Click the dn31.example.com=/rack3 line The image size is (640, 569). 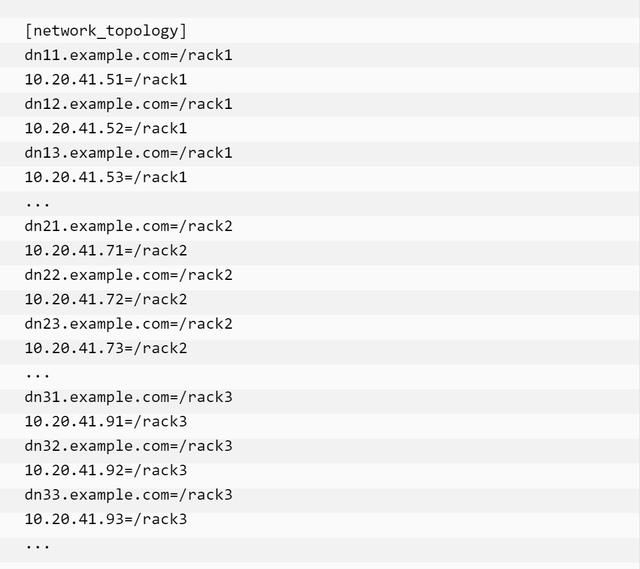(x=129, y=397)
